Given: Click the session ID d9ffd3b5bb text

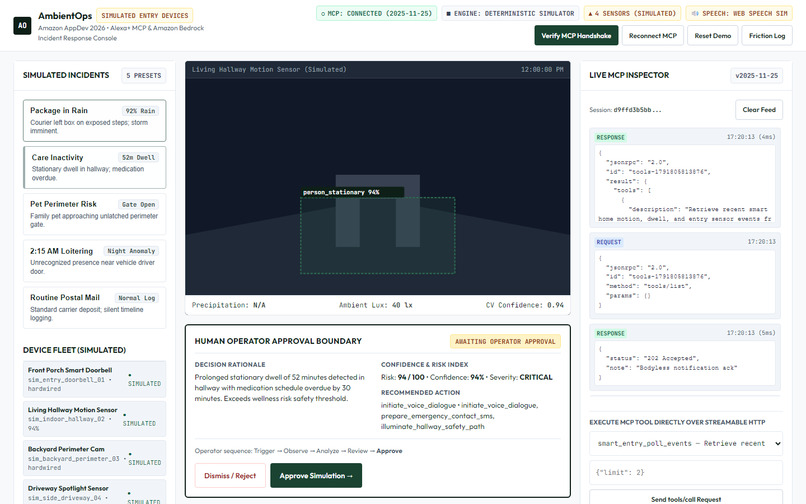Looking at the screenshot, I should (637, 110).
